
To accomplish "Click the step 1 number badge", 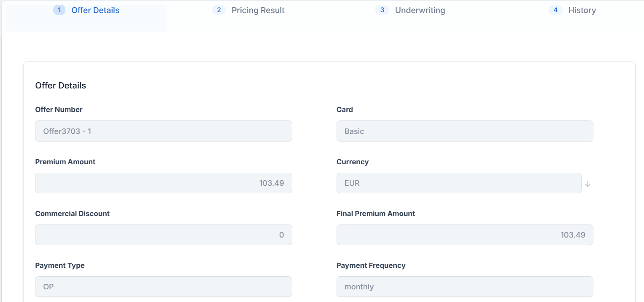I will 59,10.
